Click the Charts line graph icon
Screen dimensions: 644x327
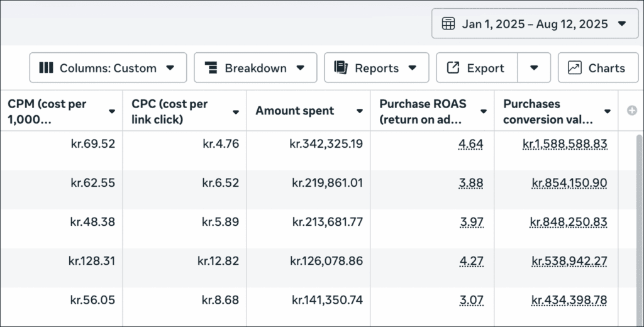coord(574,68)
